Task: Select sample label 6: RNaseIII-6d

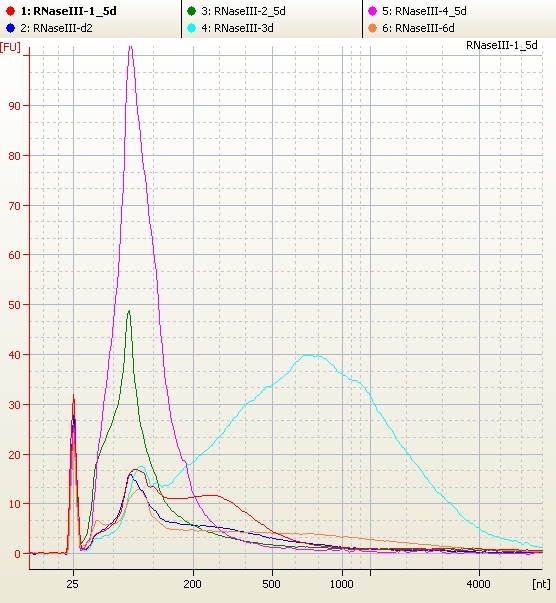Action: (418, 28)
